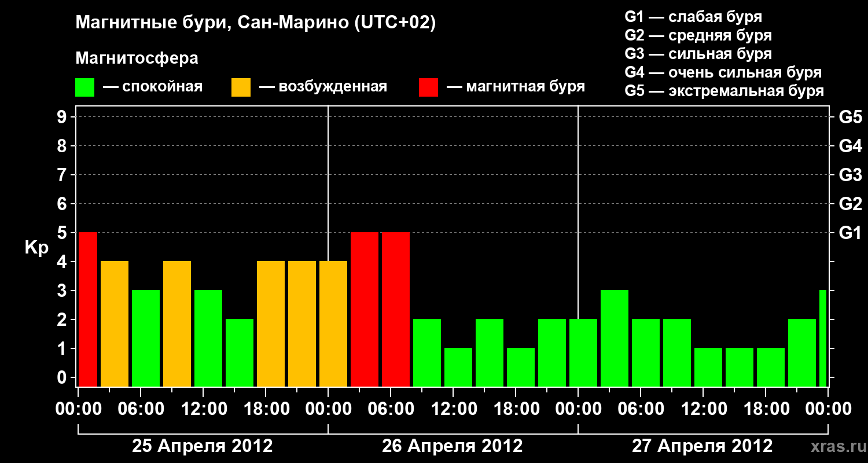Click the orange 'возбужденная' legend swatch
Image resolution: width=868 pixels, height=463 pixels.
pyautogui.click(x=241, y=87)
